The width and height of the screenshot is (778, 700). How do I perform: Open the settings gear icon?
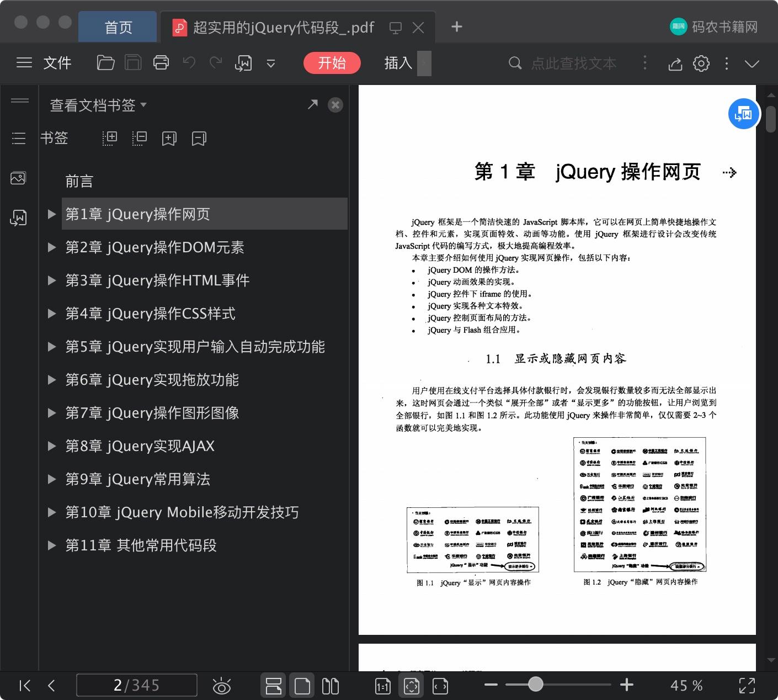click(701, 63)
